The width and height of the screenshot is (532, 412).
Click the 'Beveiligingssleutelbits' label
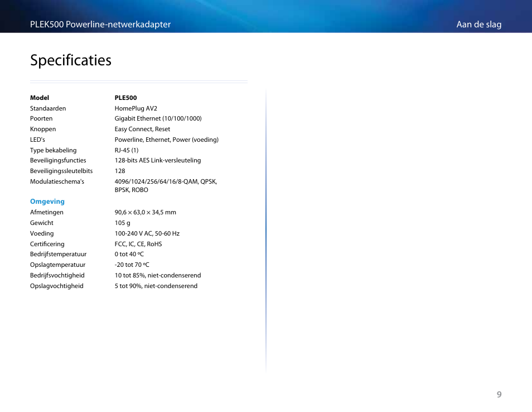pos(61,171)
